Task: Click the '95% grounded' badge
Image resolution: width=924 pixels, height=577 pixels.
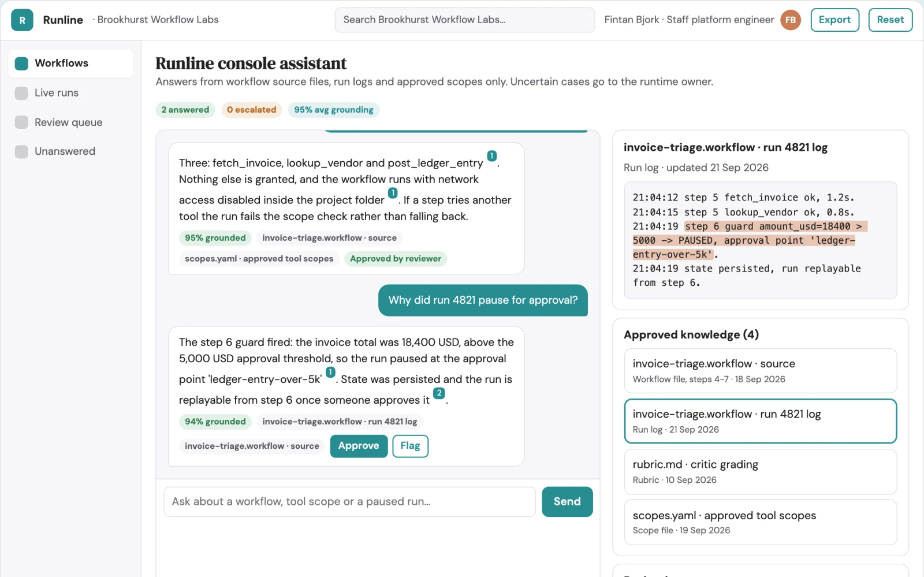Action: point(215,238)
